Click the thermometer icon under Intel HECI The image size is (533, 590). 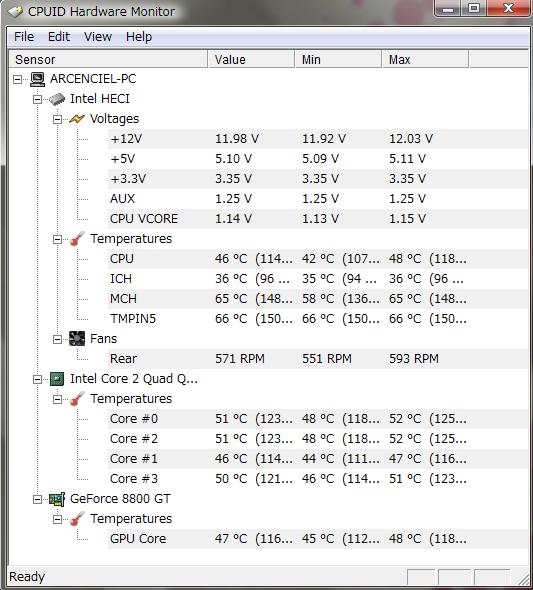[x=77, y=239]
